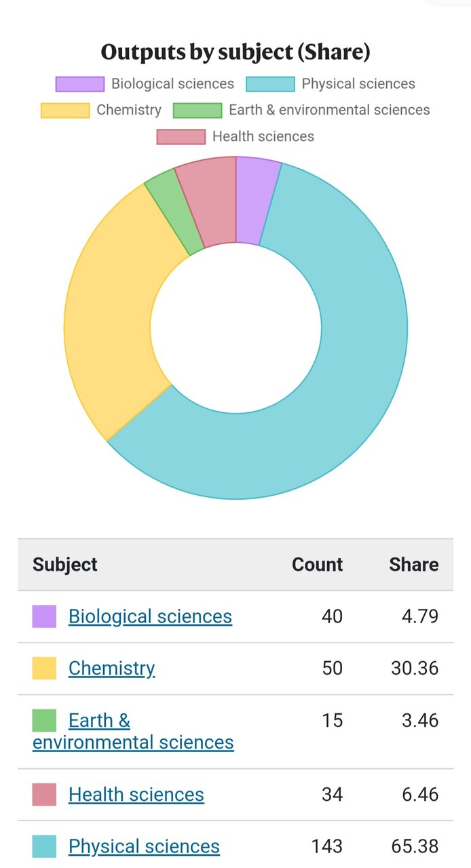Click pink swatch beside Health sciences row

[x=44, y=794]
